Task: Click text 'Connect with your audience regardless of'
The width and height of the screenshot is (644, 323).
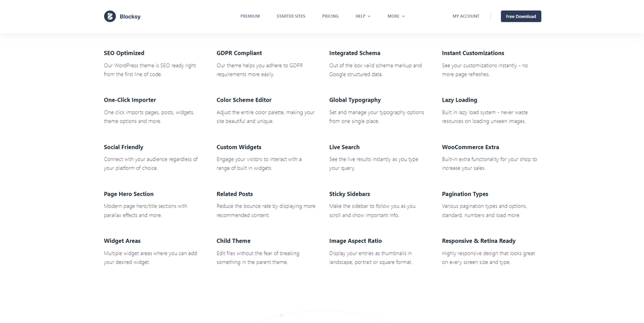Action: point(151,160)
